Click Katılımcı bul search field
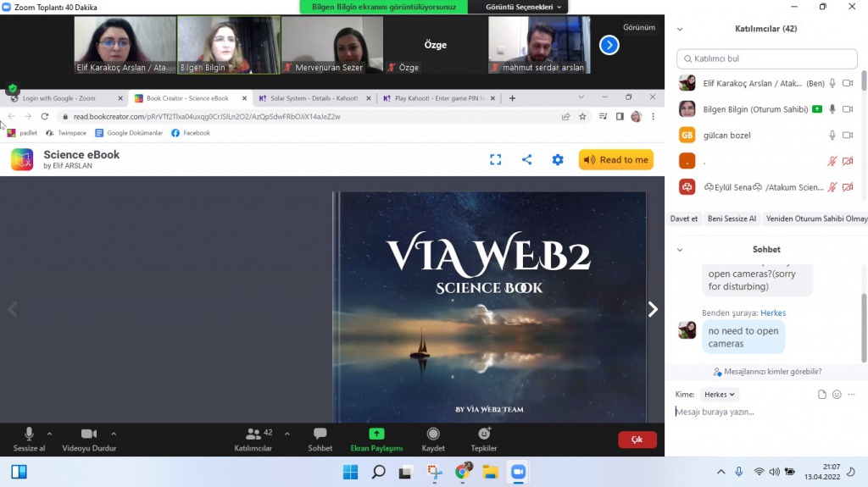The image size is (868, 487). pyautogui.click(x=766, y=58)
